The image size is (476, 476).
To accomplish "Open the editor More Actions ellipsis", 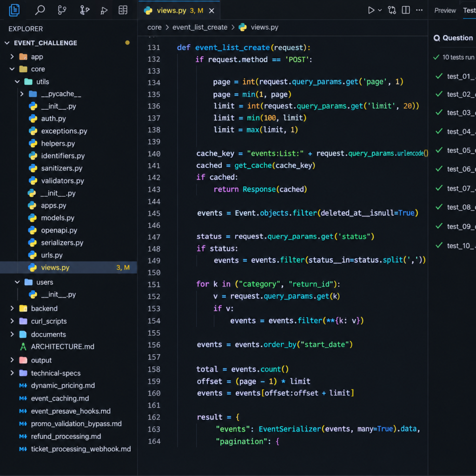I will (419, 10).
